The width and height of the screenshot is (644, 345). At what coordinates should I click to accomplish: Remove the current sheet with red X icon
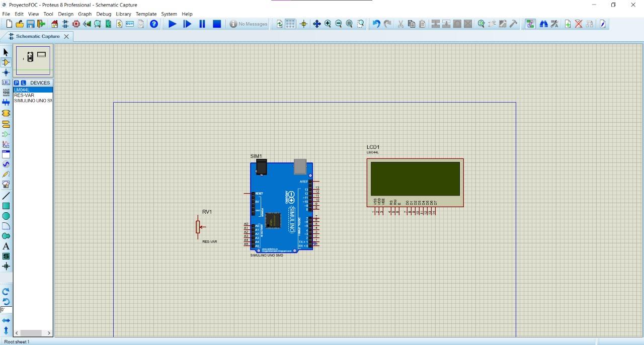pyautogui.click(x=579, y=24)
